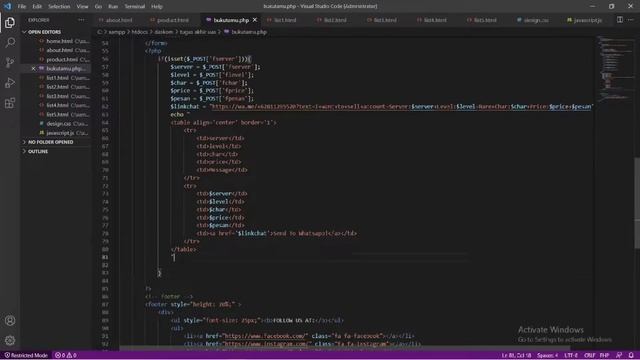640x360 pixels.
Task: Click the CRLF line ending indicator
Action: [x=589, y=355]
